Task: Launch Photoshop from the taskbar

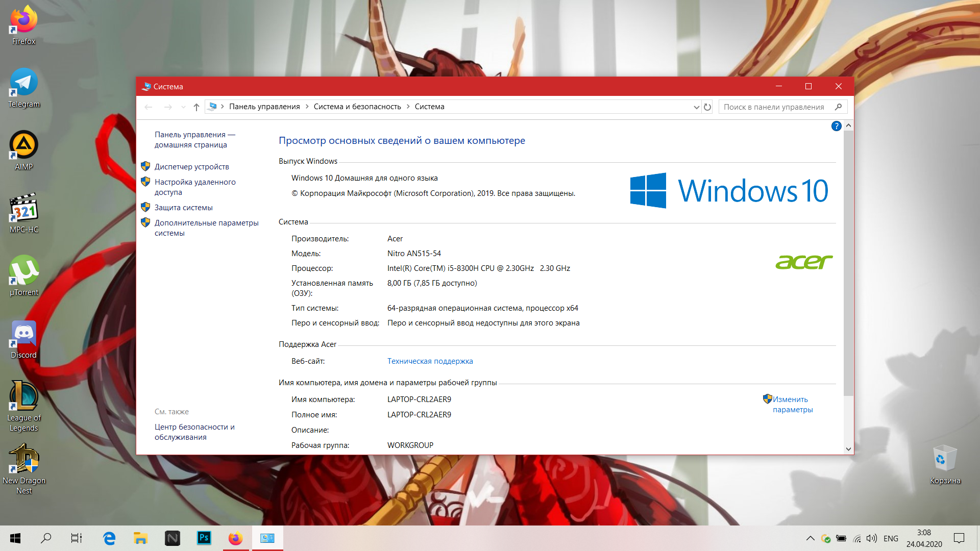Action: coord(204,538)
